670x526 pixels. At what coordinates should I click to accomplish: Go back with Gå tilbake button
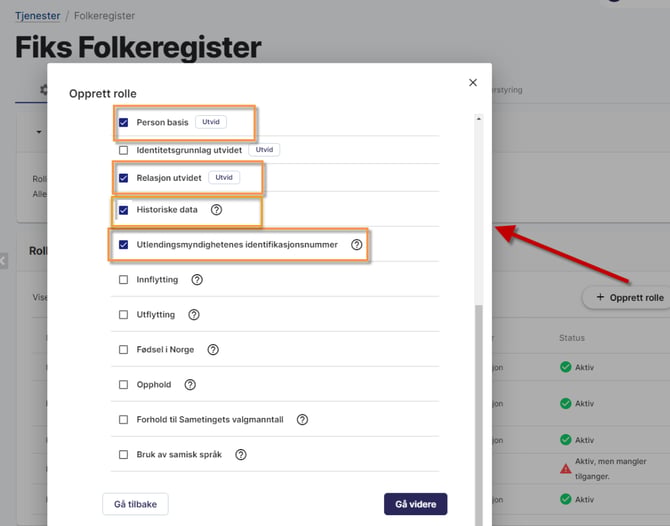pyautogui.click(x=135, y=504)
